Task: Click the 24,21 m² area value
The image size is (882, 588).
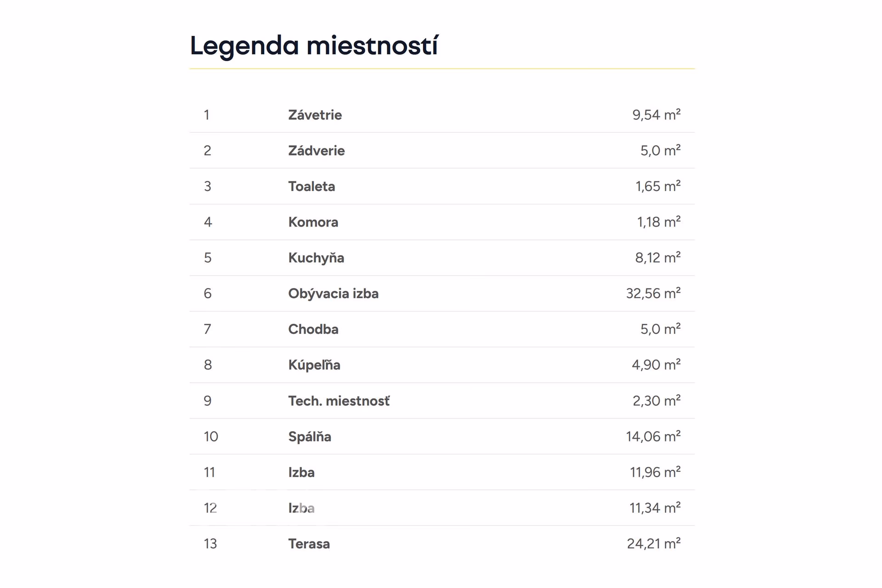Action: (654, 544)
